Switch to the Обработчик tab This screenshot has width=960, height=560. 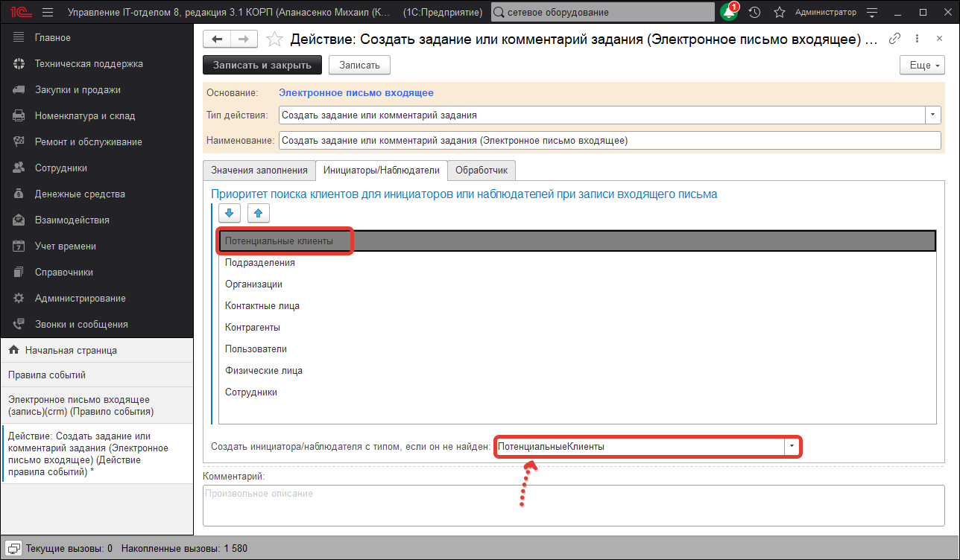pos(481,170)
